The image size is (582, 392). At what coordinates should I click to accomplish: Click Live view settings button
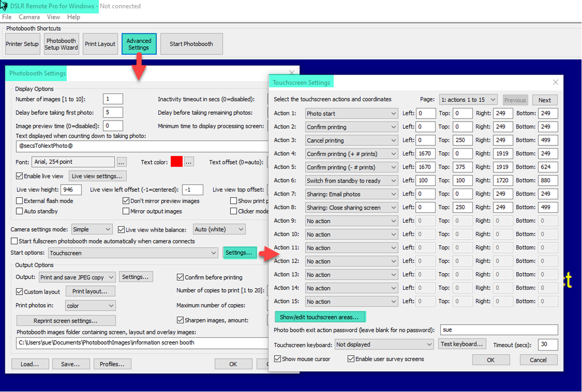98,176
